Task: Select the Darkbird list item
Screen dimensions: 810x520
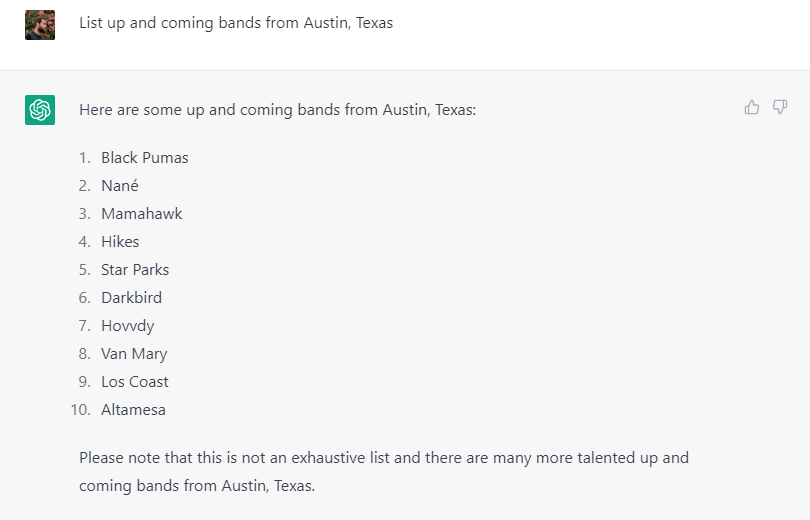Action: tap(131, 297)
